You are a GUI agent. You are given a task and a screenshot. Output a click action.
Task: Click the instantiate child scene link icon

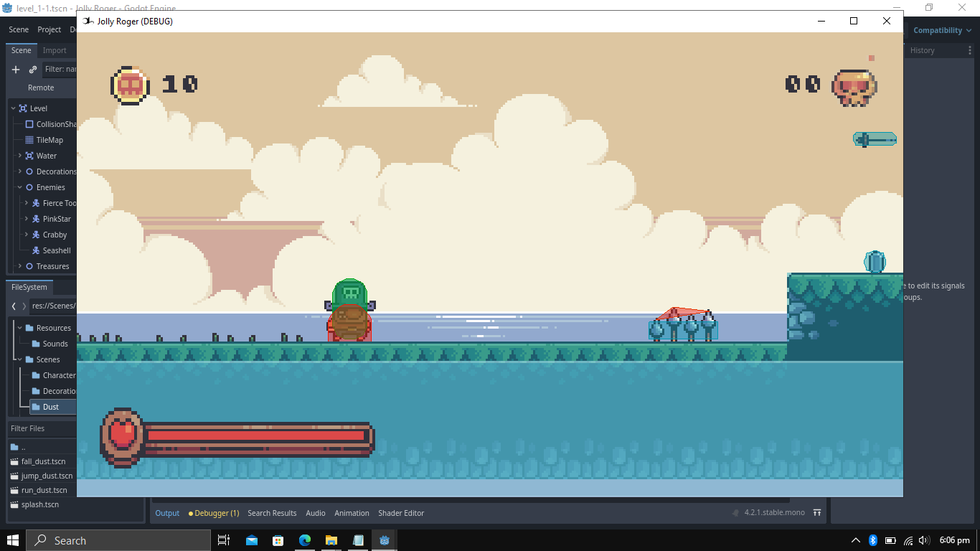(x=33, y=70)
